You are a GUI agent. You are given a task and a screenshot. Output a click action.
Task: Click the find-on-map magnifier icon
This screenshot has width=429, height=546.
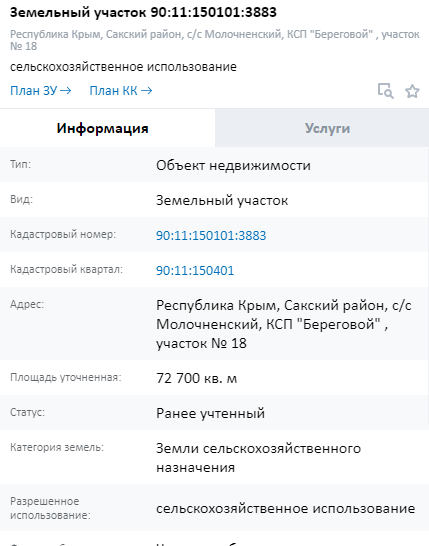coord(385,91)
